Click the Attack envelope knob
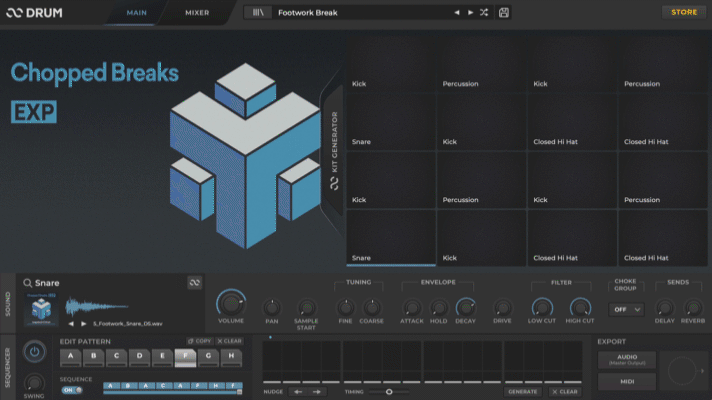The width and height of the screenshot is (712, 400). (411, 308)
